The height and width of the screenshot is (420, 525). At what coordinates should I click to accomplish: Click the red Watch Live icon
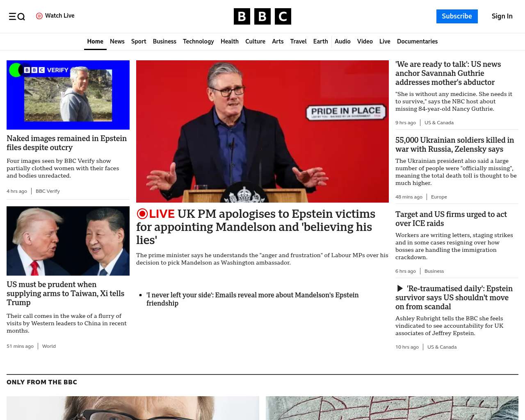coord(39,16)
